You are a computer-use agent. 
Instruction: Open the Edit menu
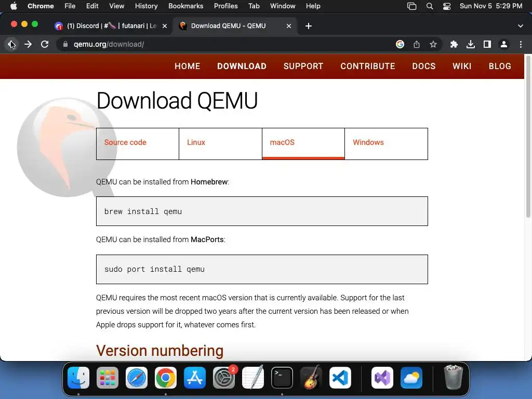pos(92,6)
